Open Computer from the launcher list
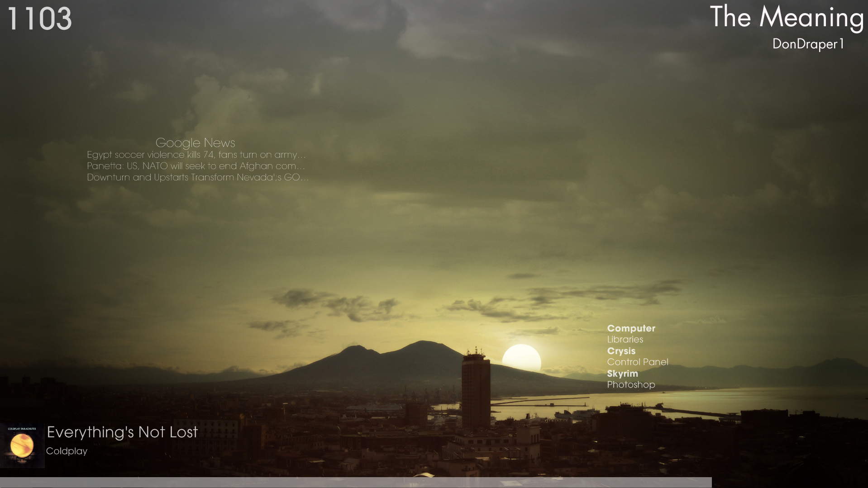Image resolution: width=868 pixels, height=488 pixels. pos(631,328)
